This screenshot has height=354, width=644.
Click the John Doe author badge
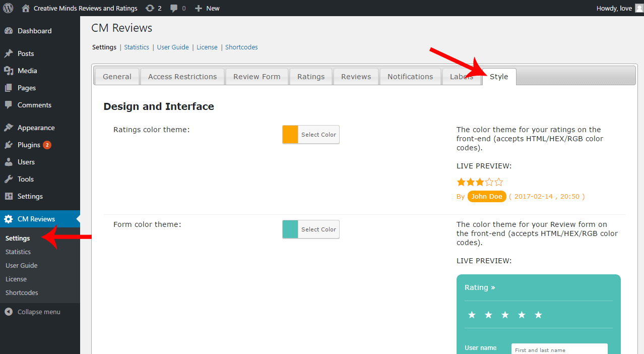pyautogui.click(x=487, y=197)
